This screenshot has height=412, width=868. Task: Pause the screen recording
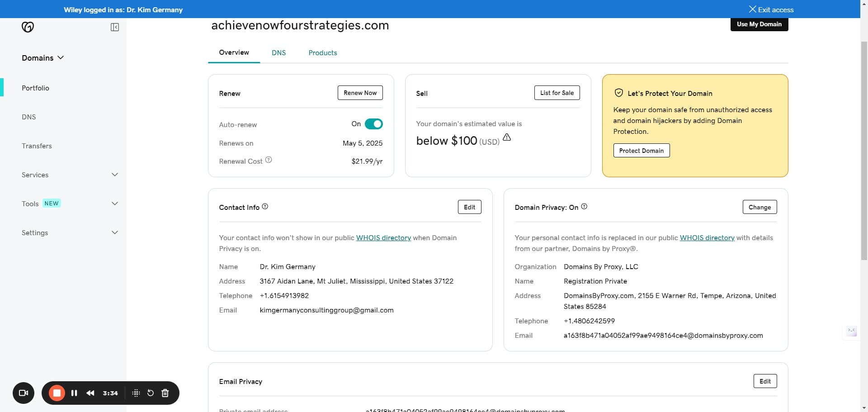click(x=74, y=393)
